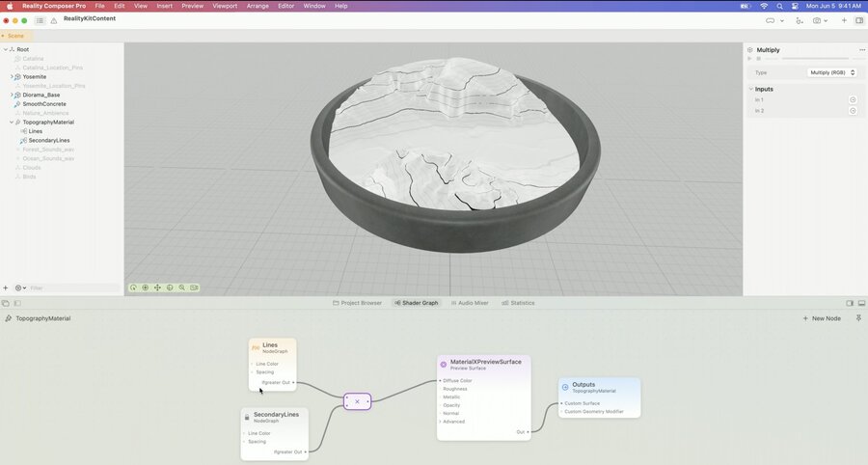The image size is (868, 465).
Task: Click the pin icon next to New Node
Action: [858, 318]
